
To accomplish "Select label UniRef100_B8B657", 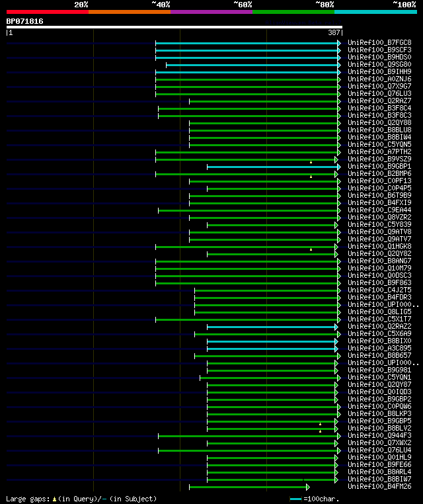I will [x=379, y=355].
